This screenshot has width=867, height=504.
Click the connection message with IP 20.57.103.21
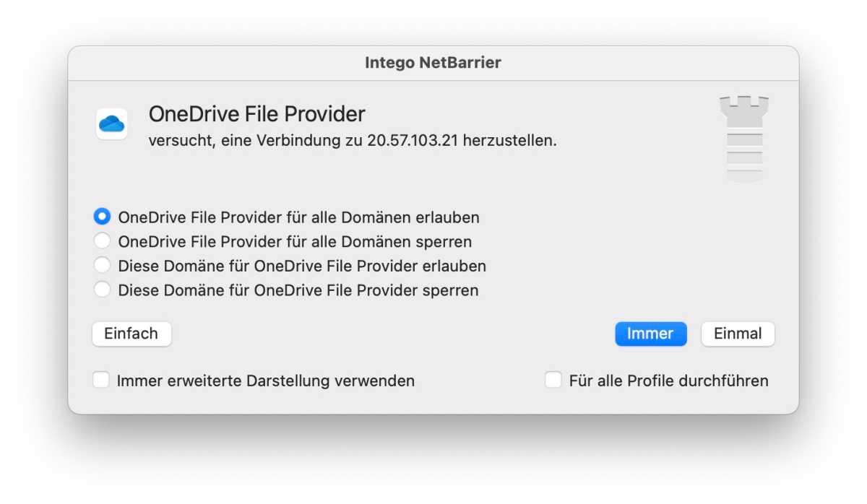click(x=353, y=140)
